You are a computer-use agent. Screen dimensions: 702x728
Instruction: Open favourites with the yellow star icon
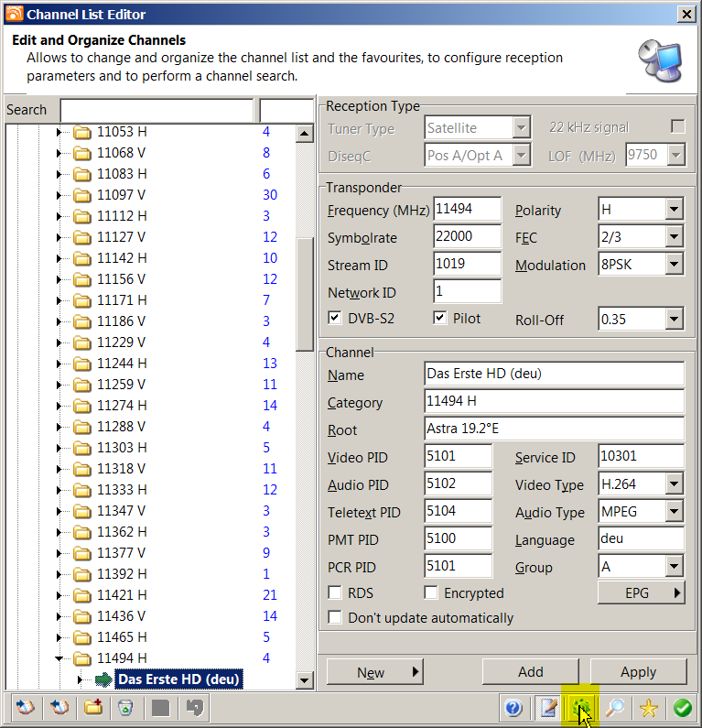coord(649,708)
